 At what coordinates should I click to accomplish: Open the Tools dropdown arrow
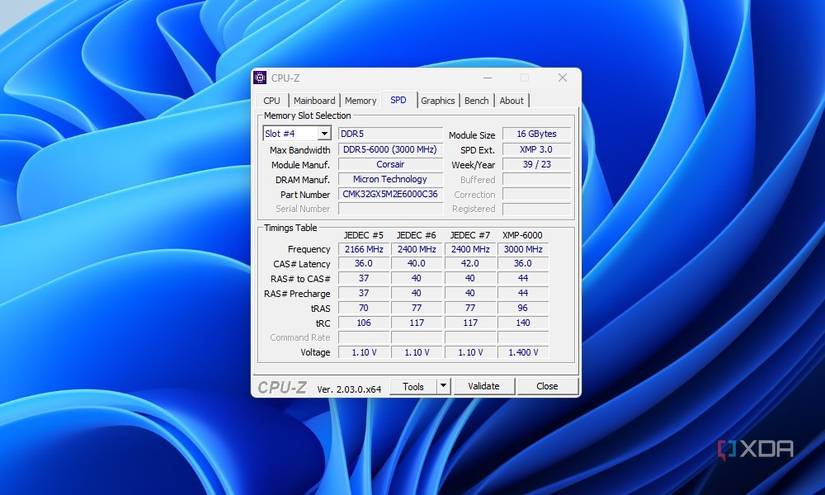click(444, 386)
